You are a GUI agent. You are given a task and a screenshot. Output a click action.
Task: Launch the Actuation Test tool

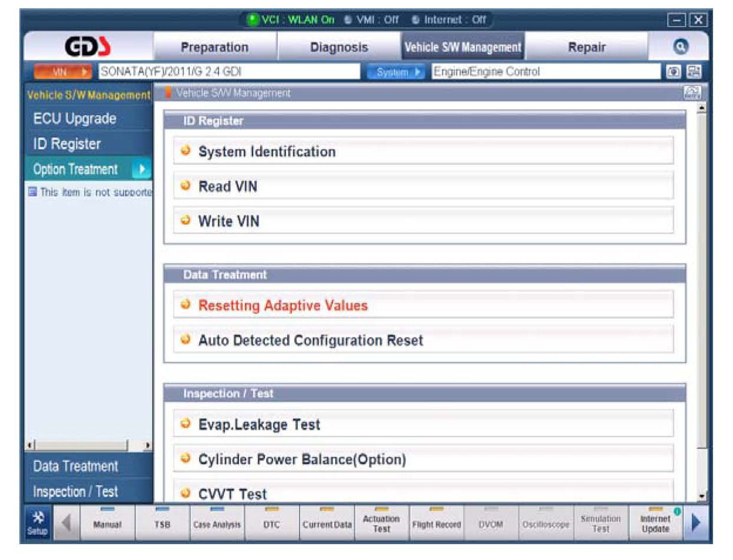381,522
